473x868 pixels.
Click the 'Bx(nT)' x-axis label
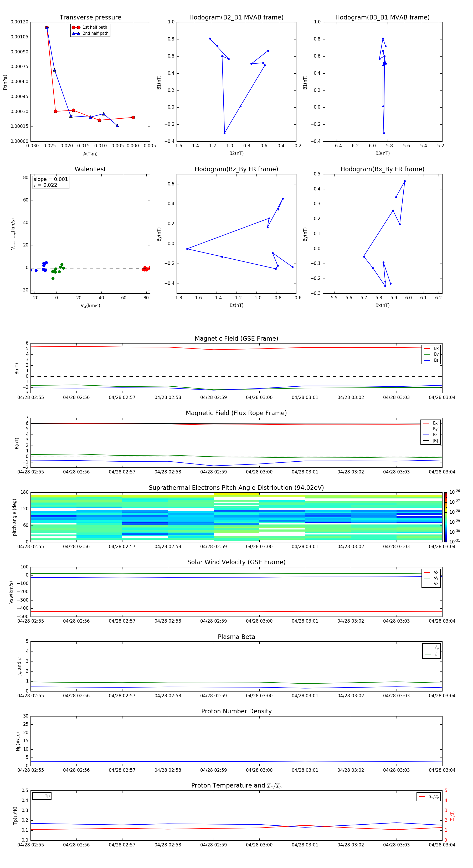click(x=382, y=305)
